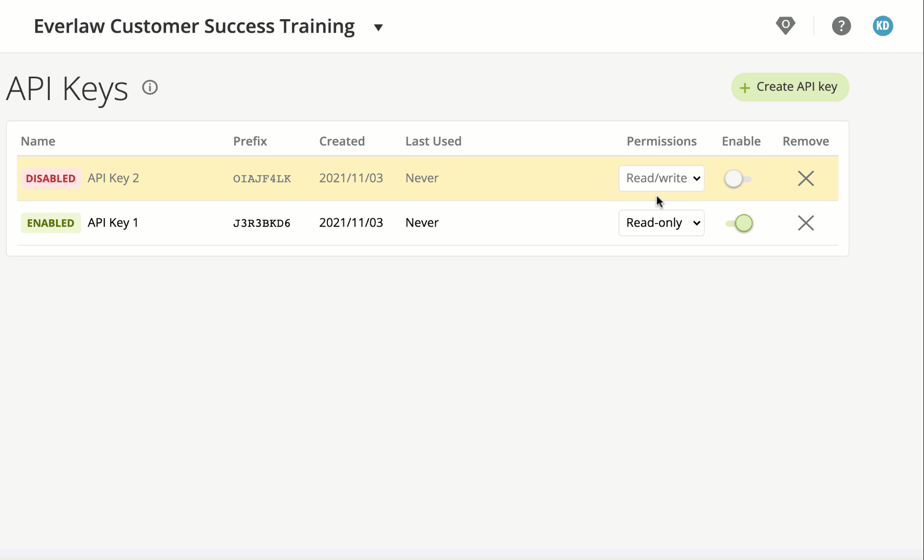Select the API Key 1 name
Viewport: 924px width, 560px height.
[113, 223]
